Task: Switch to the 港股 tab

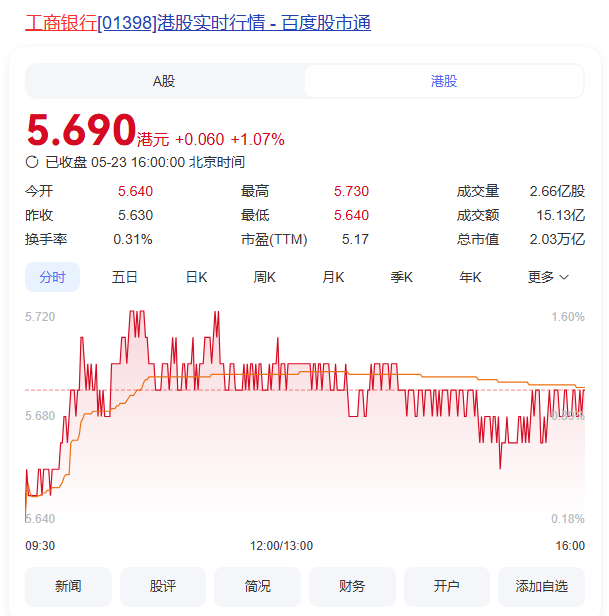Action: (x=444, y=81)
